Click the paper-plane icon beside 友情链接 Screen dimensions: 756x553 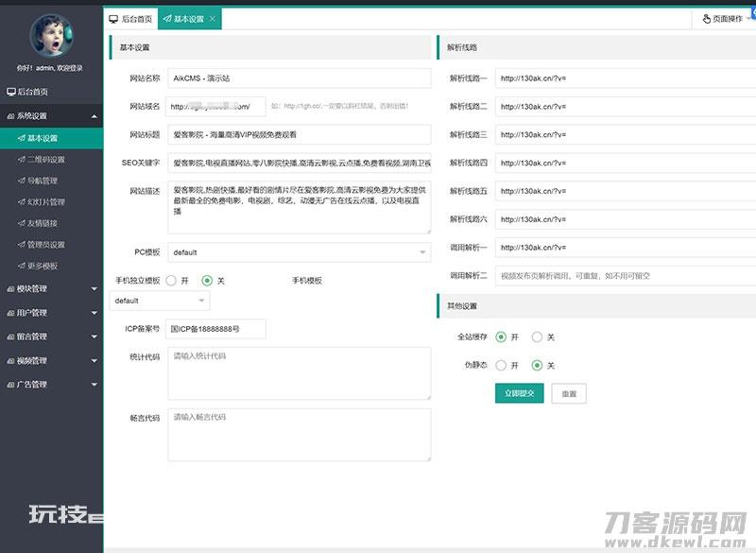tap(21, 223)
